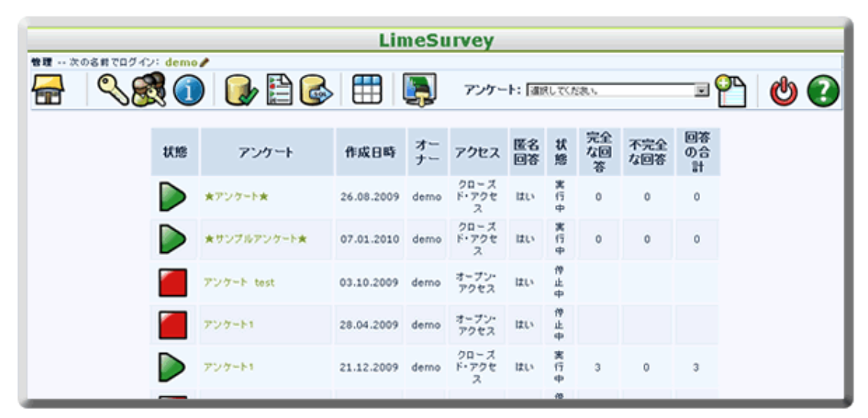The width and height of the screenshot is (868, 418).
Task: Run the database integrity check icon
Action: point(243,92)
